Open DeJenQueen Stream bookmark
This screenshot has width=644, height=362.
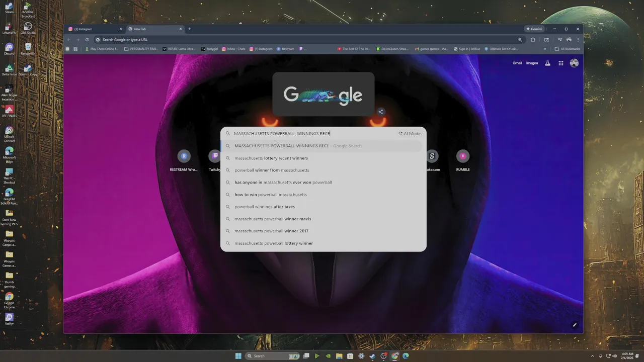392,49
